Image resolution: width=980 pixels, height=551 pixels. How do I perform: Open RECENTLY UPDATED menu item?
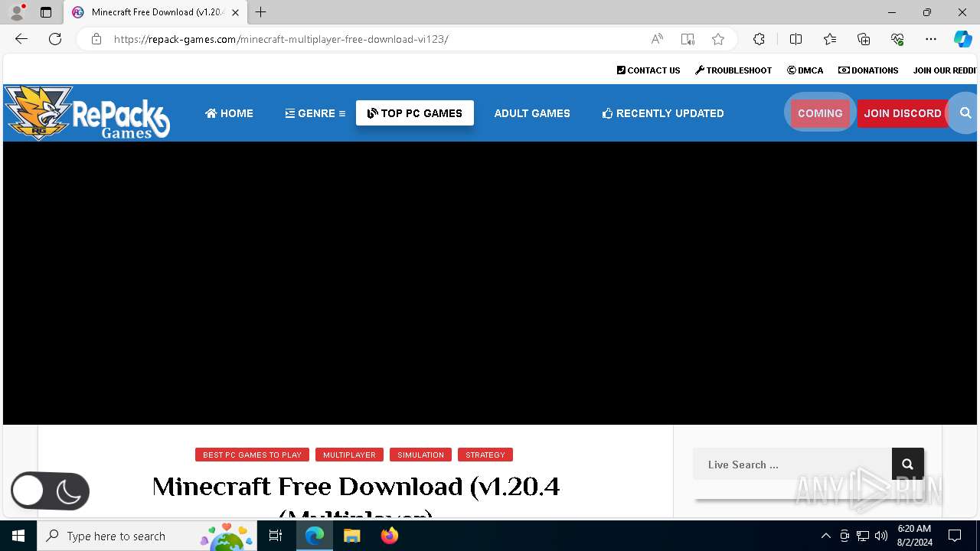[x=663, y=113]
